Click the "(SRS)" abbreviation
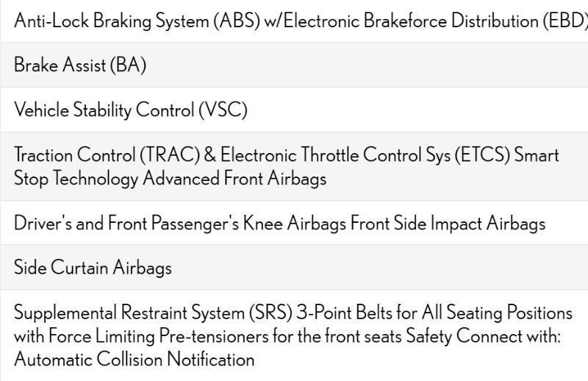This screenshot has height=381, width=588. [269, 313]
